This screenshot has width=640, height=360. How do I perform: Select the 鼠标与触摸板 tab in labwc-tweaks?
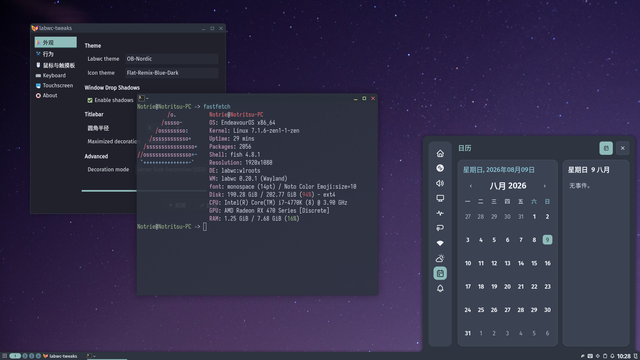[x=56, y=65]
